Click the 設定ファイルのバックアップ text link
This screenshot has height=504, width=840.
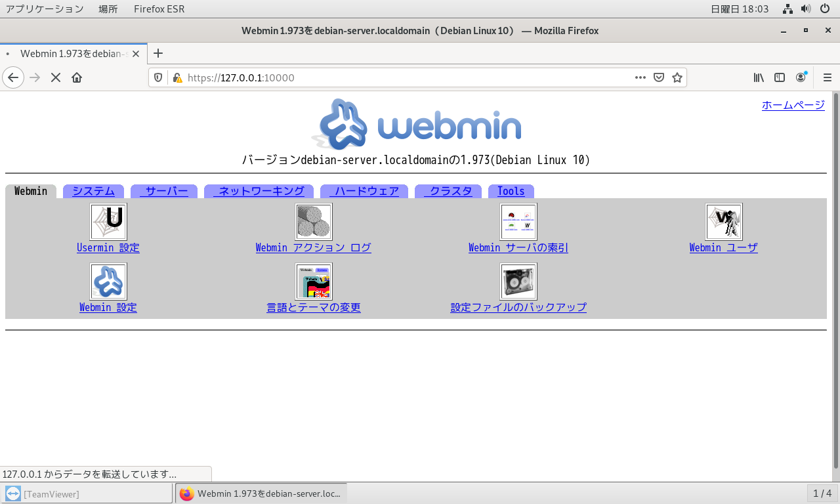(518, 307)
